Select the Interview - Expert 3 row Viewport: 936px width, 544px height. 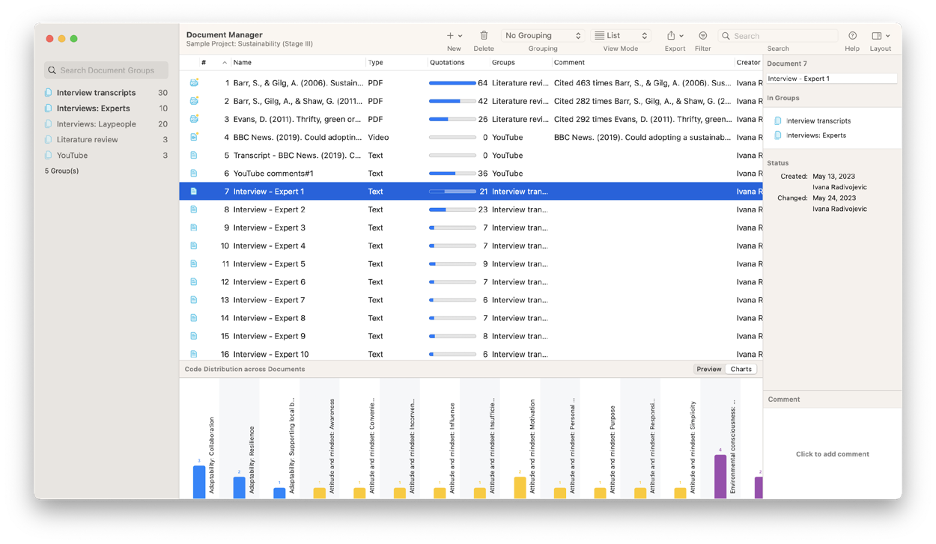pos(471,228)
